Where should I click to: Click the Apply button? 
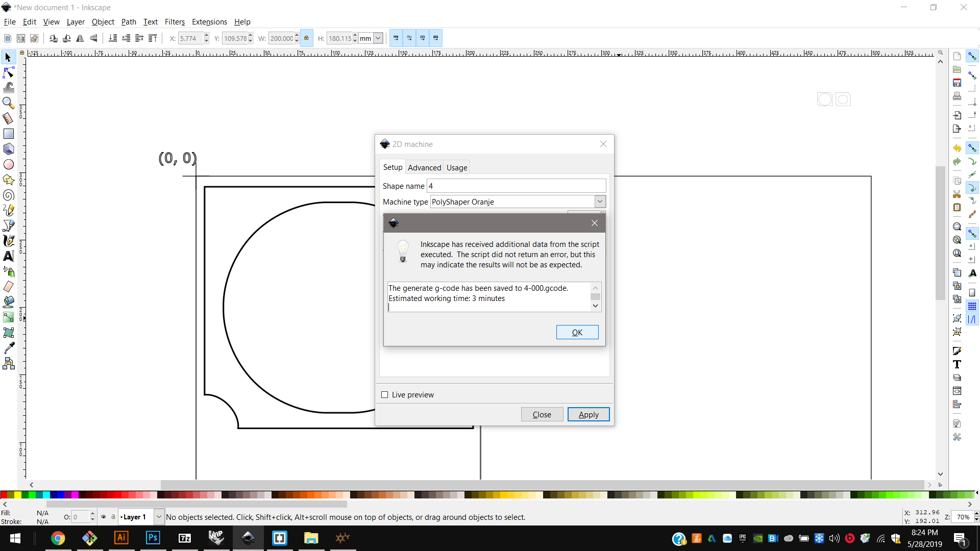tap(588, 414)
